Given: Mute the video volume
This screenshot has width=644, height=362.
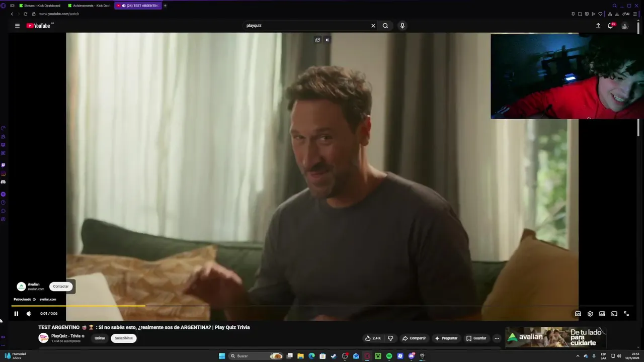Looking at the screenshot, I should [x=29, y=314].
